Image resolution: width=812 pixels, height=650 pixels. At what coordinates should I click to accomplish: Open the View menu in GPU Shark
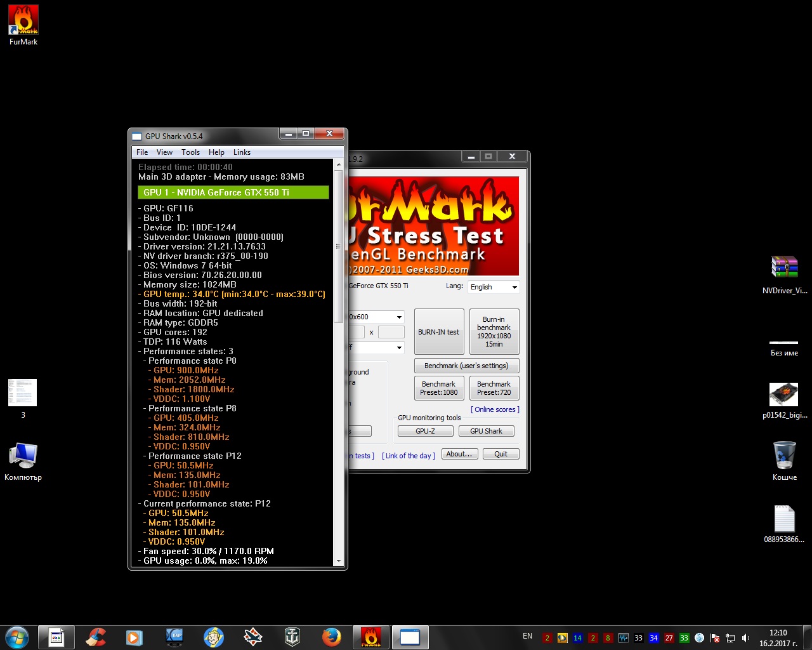164,152
